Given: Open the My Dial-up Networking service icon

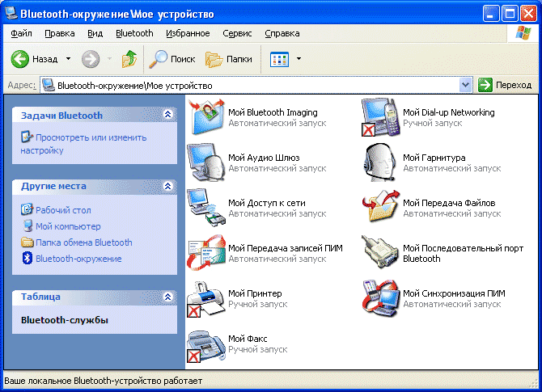Looking at the screenshot, I should (380, 116).
